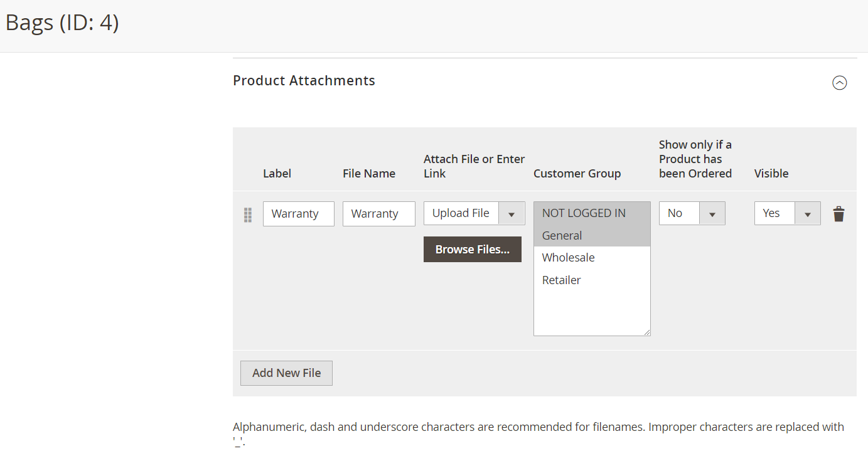Viewport: 868px width, 461px height.
Task: Deselect 'NOT LOGGED IN' customer group
Action: (584, 213)
